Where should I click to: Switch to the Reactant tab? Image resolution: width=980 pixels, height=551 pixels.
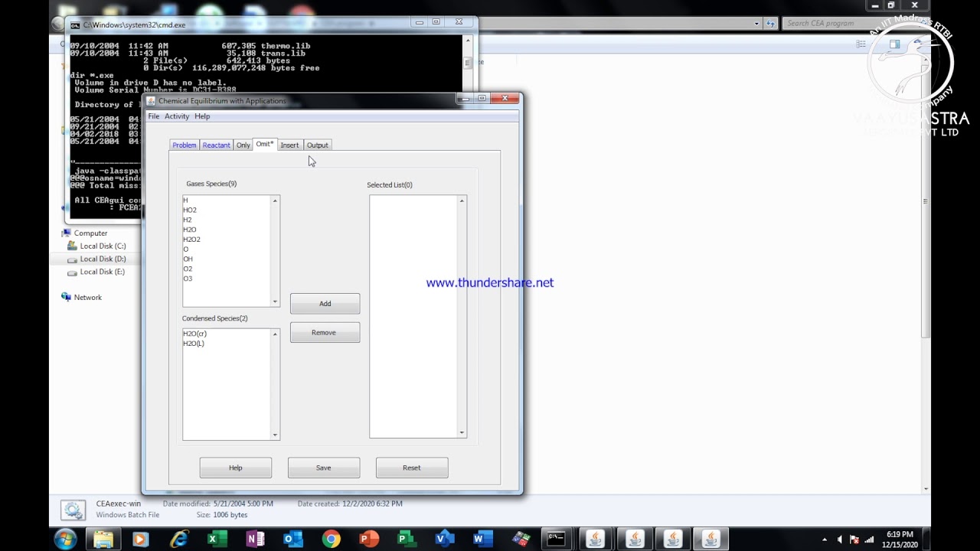(x=216, y=145)
